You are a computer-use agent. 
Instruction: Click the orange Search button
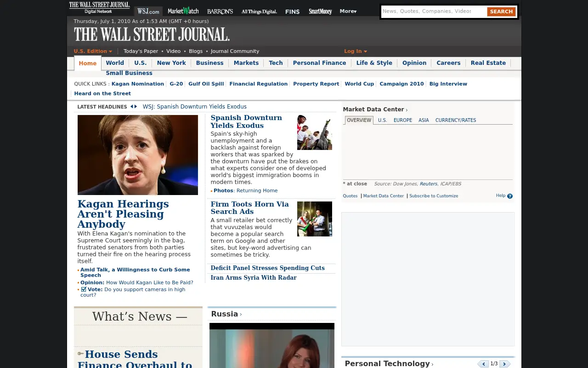click(501, 11)
